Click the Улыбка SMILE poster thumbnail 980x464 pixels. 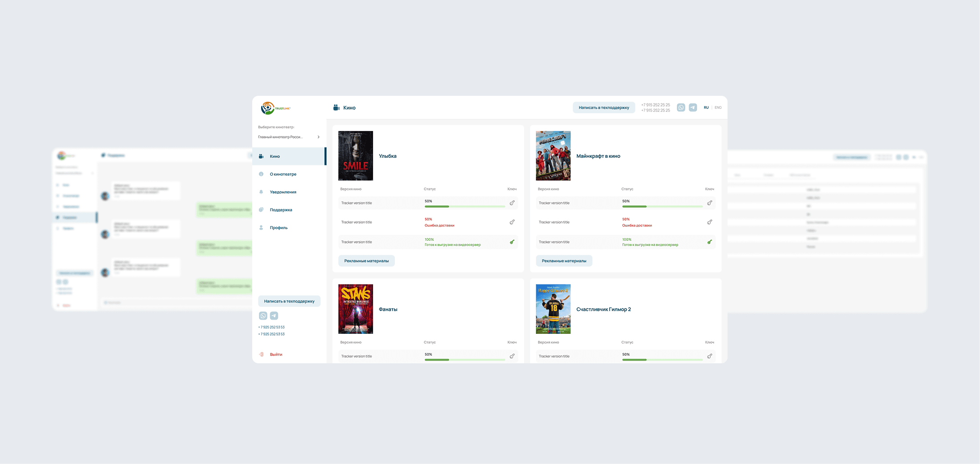(356, 156)
